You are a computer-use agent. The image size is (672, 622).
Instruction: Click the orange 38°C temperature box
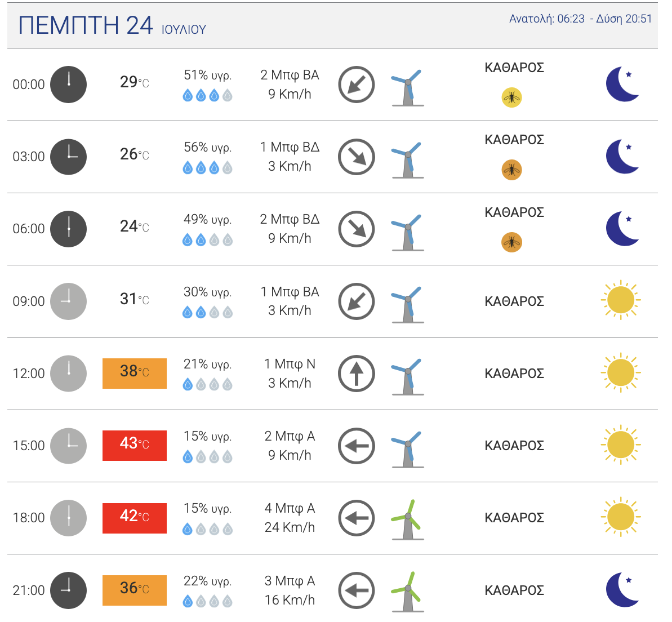135,373
